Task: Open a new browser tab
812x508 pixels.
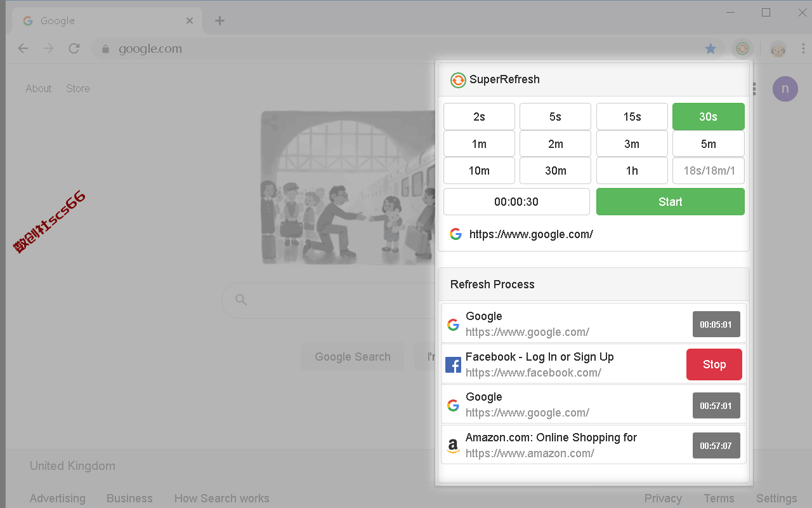Action: 219,21
